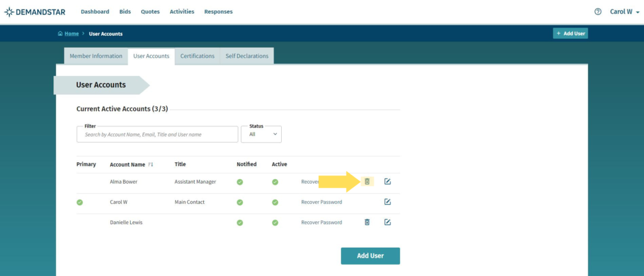Screen dimensions: 644x276
Task: Open the Self Declarations tab
Action: [247, 56]
